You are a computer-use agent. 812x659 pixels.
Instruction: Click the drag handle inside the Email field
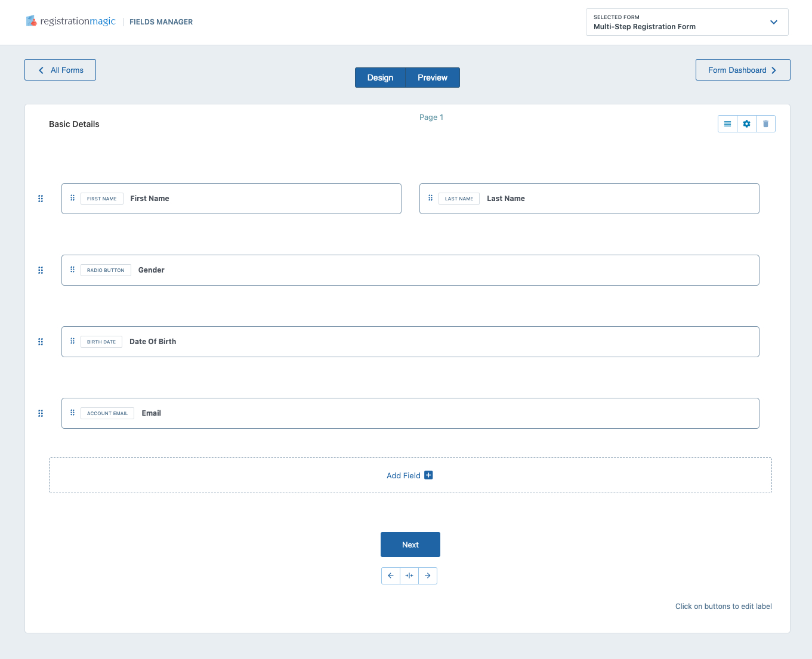[x=72, y=413]
